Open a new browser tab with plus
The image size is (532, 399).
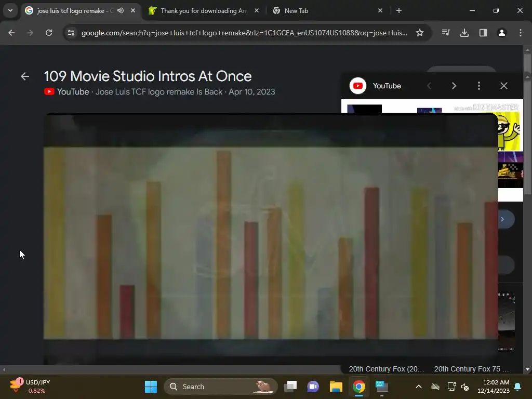pyautogui.click(x=399, y=10)
